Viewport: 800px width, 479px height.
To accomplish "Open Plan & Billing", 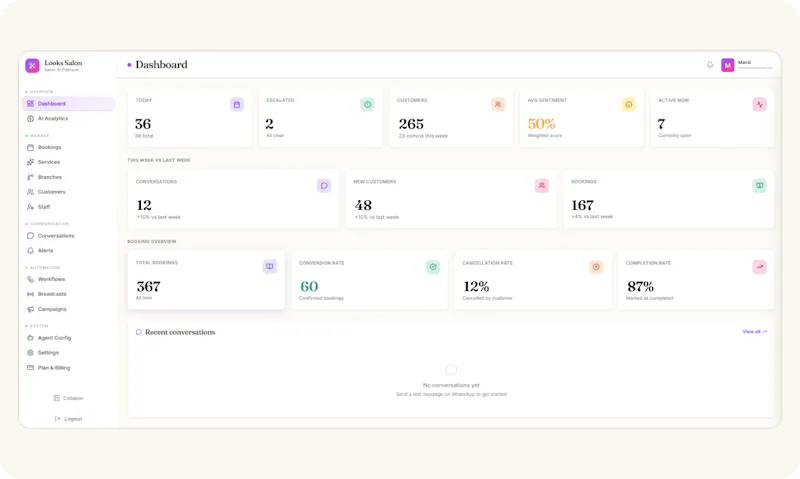I will (x=68, y=368).
